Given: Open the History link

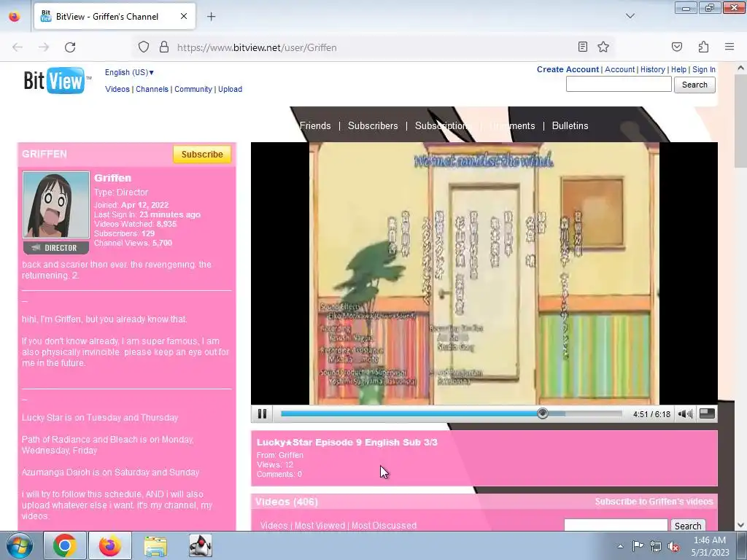Looking at the screenshot, I should [x=652, y=69].
